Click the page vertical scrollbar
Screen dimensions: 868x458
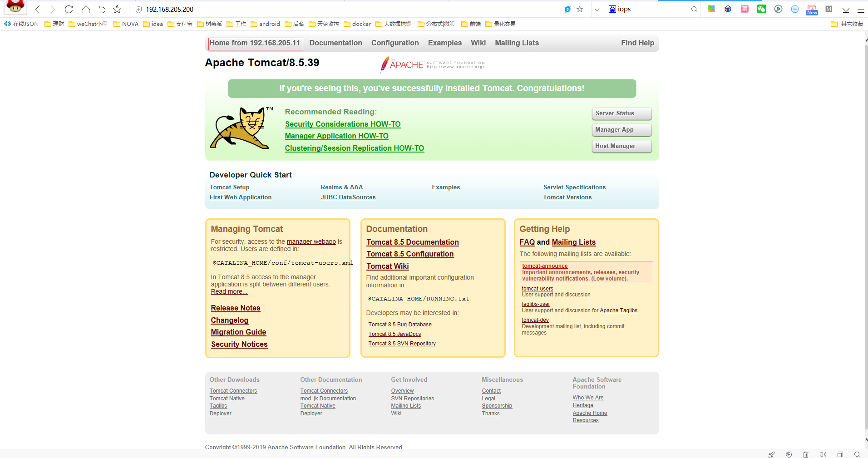tap(866, 227)
